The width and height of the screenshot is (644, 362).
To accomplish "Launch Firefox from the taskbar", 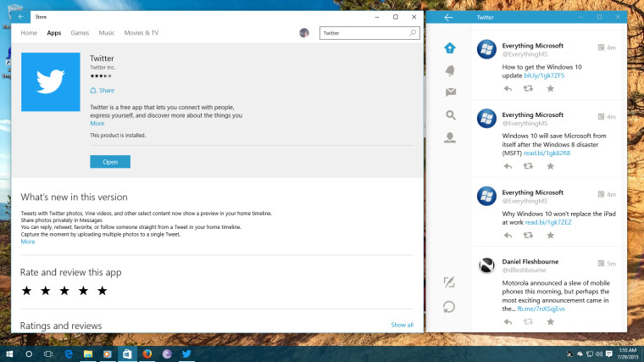I will (147, 354).
